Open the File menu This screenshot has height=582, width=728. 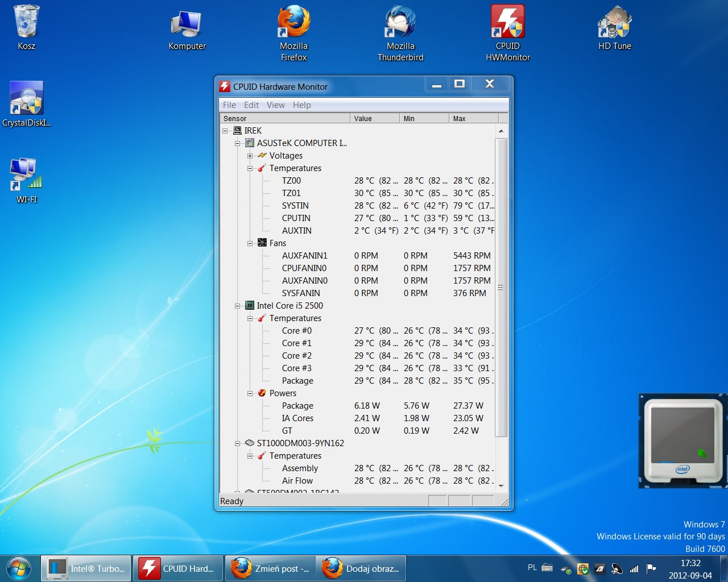229,105
